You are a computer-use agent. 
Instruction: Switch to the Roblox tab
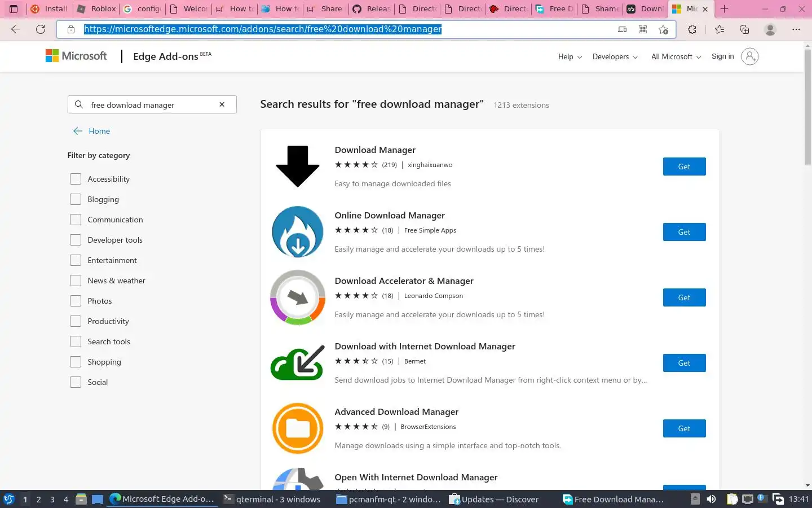(97, 9)
